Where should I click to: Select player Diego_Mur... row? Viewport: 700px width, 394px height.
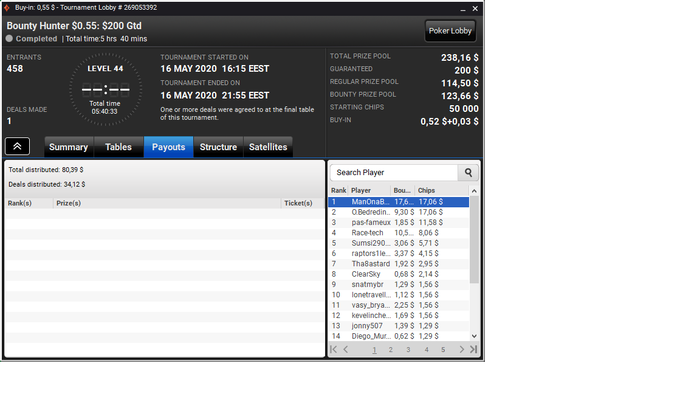pos(399,336)
